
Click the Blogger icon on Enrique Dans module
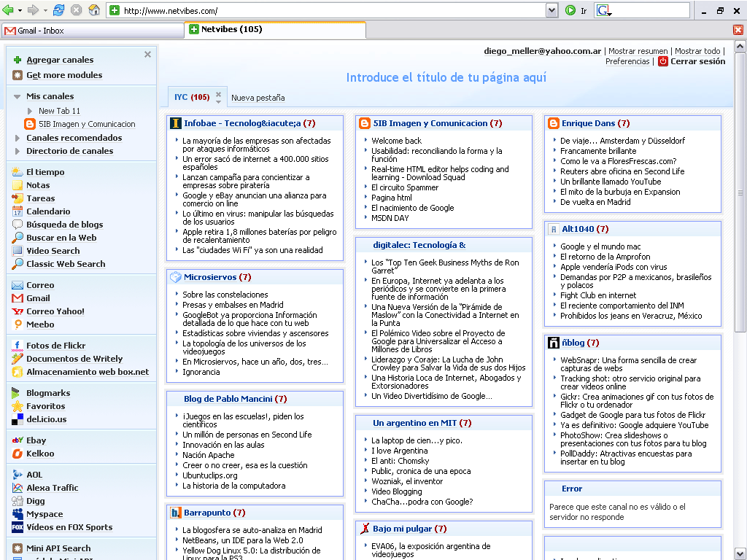click(x=554, y=123)
